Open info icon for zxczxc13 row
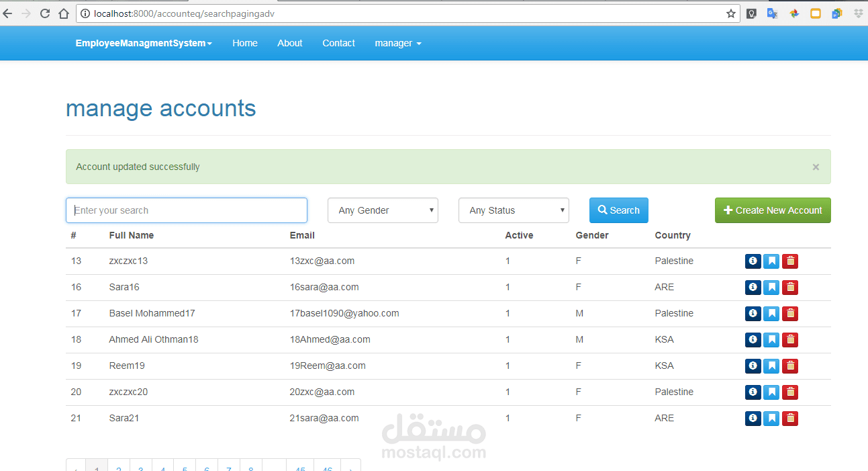The height and width of the screenshot is (471, 868). [753, 261]
